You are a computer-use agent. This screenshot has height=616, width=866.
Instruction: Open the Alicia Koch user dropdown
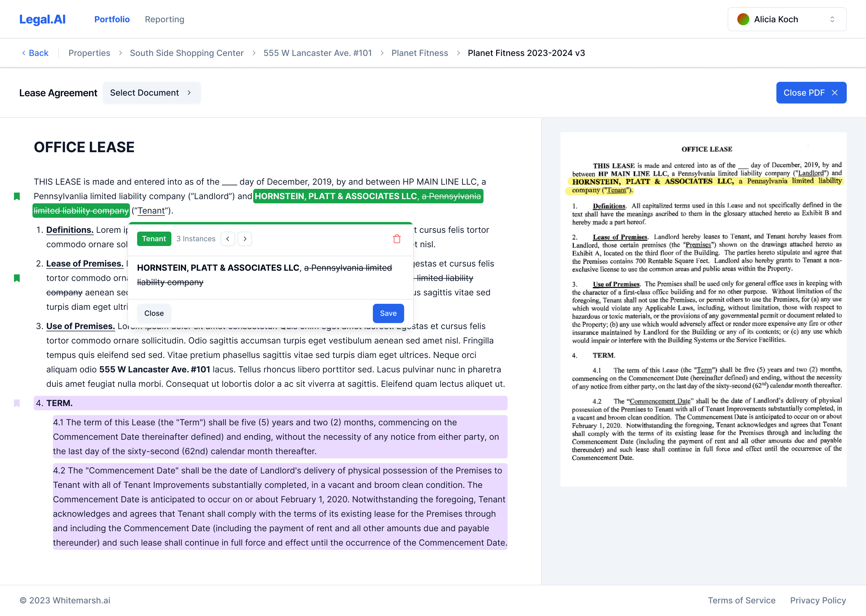(787, 19)
